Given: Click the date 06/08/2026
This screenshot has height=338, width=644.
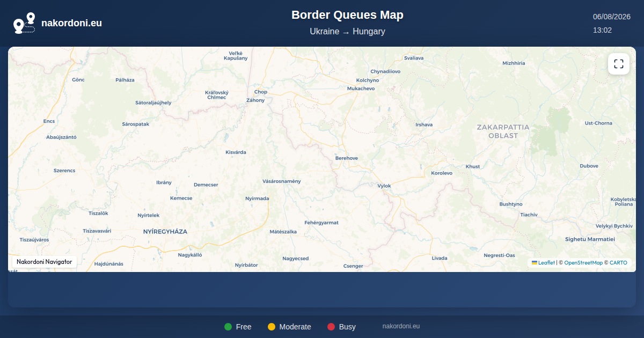Looking at the screenshot, I should pyautogui.click(x=611, y=17).
